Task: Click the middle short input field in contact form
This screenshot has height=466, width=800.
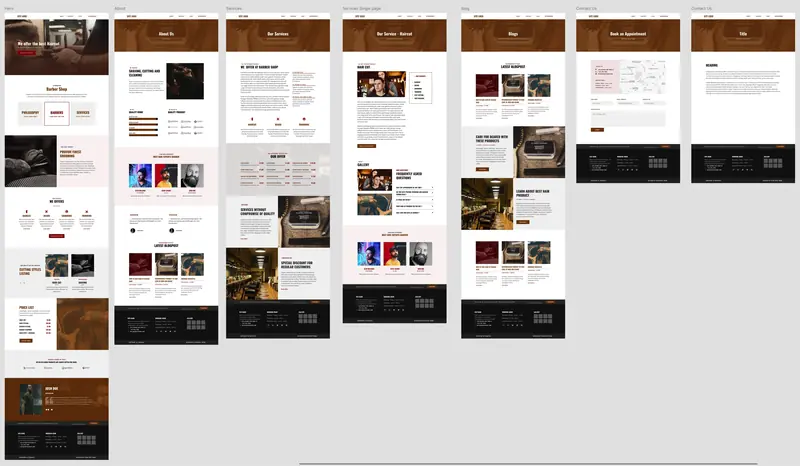Action: click(x=628, y=103)
